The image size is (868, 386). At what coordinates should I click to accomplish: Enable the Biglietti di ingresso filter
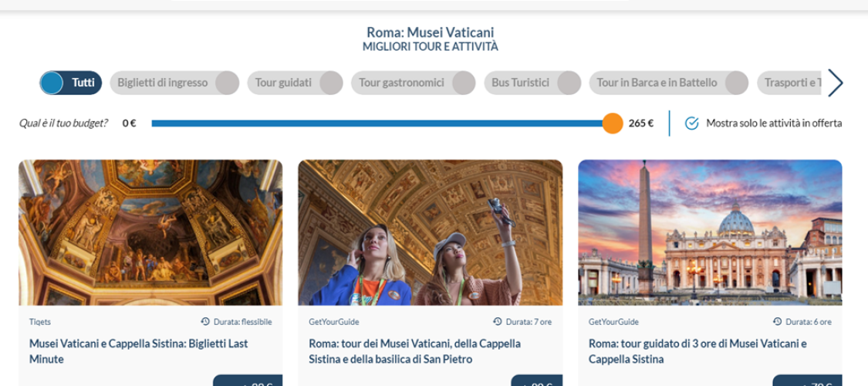click(x=174, y=83)
